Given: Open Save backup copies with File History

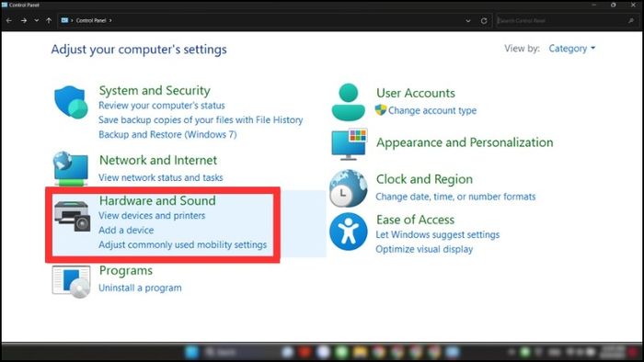Looking at the screenshot, I should click(x=201, y=119).
